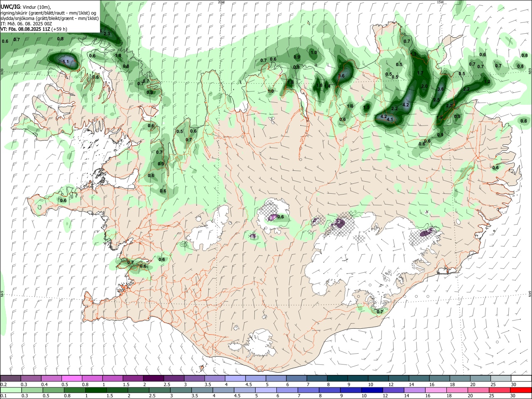This screenshot has height=399, width=532.
Task: Select the 0.8 swatch on the purple snow scale
Action: coord(92,379)
